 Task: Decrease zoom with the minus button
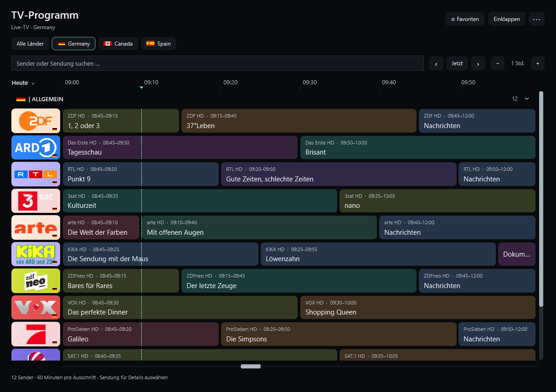pyautogui.click(x=498, y=63)
